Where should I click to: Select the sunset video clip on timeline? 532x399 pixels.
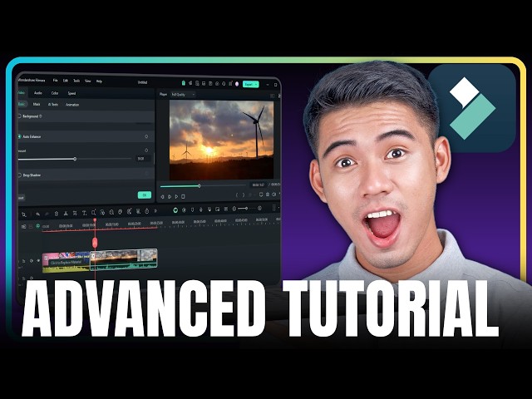124,259
